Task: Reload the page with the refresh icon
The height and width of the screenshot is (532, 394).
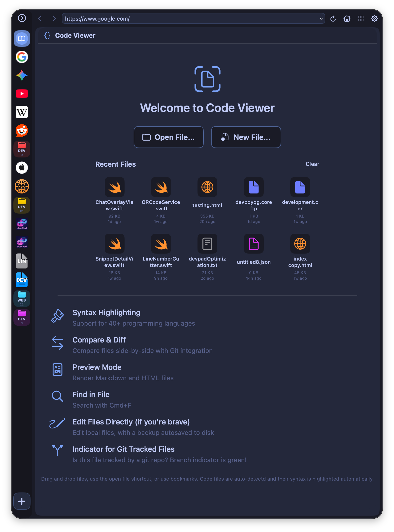Action: coord(333,18)
